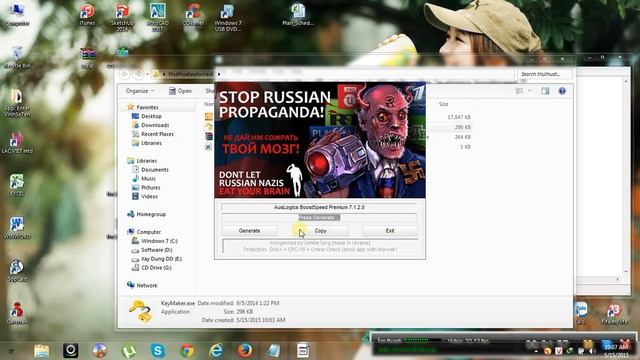Screen dimensions: 640x360
Task: Click the AusLogics BoostSpeed Premium name field
Action: [x=319, y=207]
